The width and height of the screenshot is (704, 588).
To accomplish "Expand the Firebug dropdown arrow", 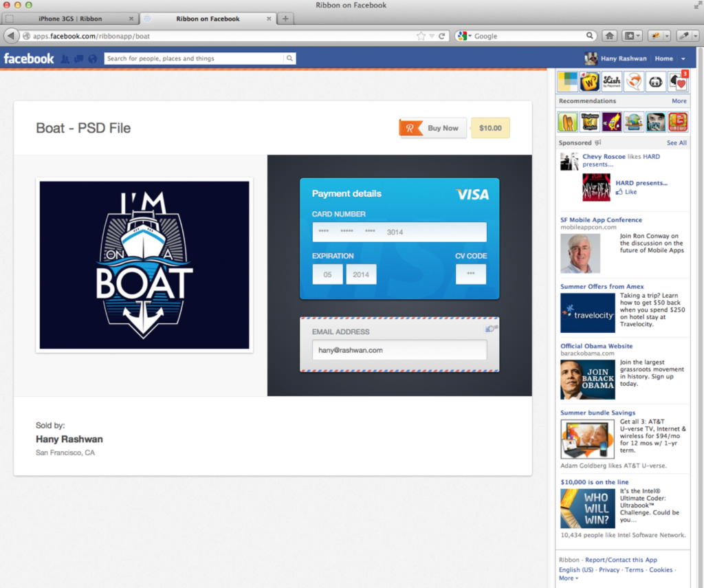I will [667, 36].
